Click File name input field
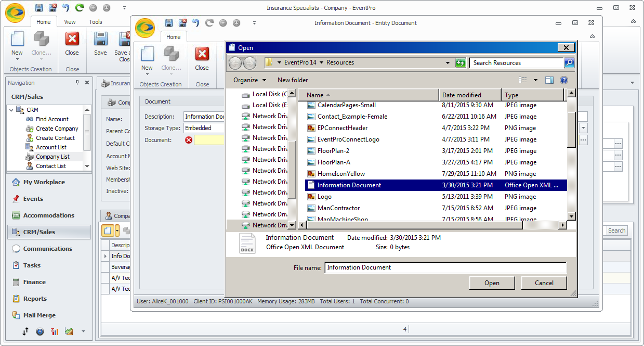 point(445,267)
